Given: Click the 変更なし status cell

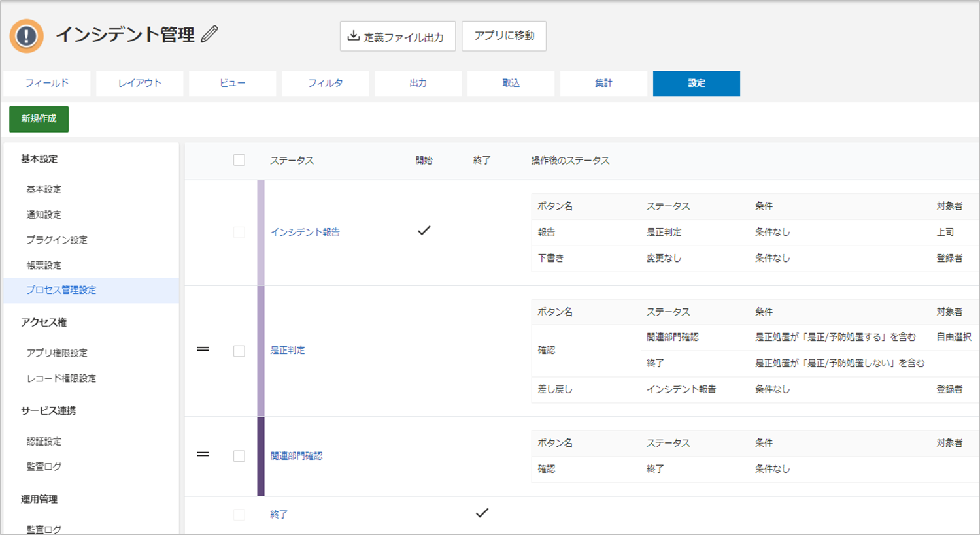Looking at the screenshot, I should coord(664,258).
